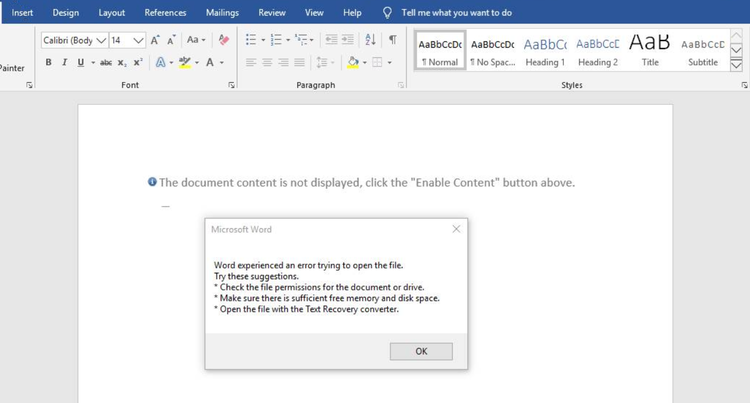Open the Insert tab
750x403 pixels.
click(22, 13)
